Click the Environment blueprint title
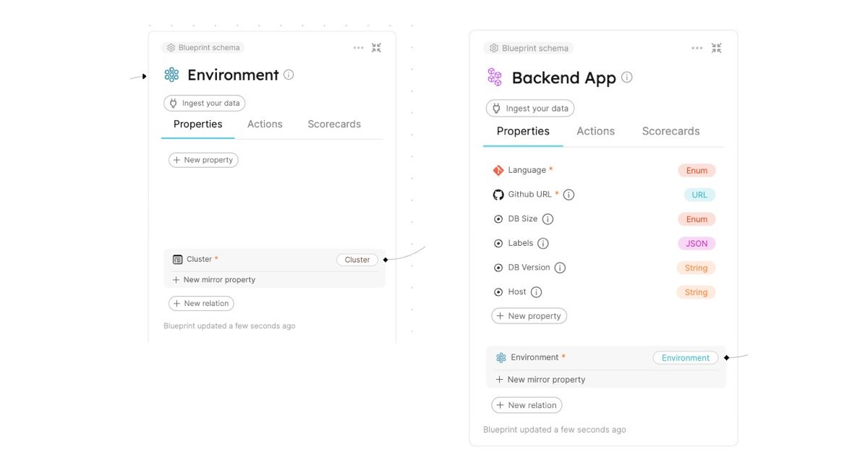This screenshot has width=868, height=476. (x=233, y=75)
